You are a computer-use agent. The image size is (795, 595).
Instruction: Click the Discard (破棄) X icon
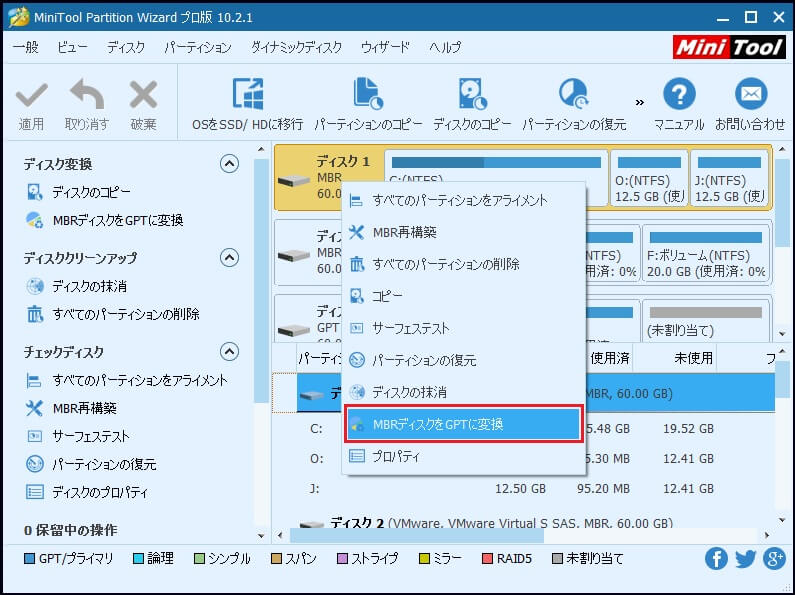[x=143, y=95]
